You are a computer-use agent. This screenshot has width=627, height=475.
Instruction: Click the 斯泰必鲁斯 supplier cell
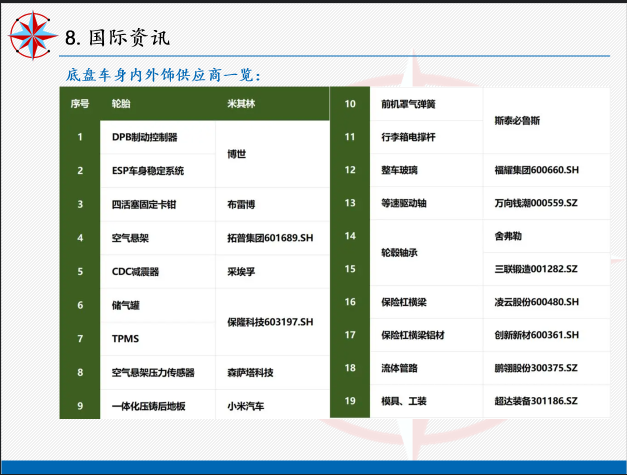click(x=518, y=120)
